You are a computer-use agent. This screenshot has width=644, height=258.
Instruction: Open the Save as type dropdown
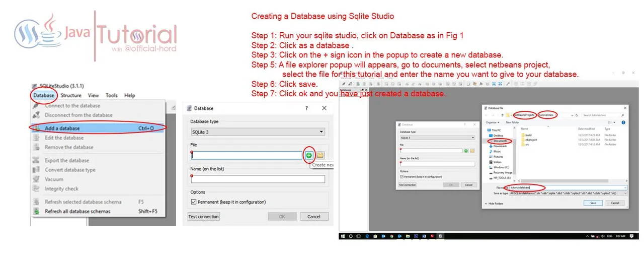568,193
